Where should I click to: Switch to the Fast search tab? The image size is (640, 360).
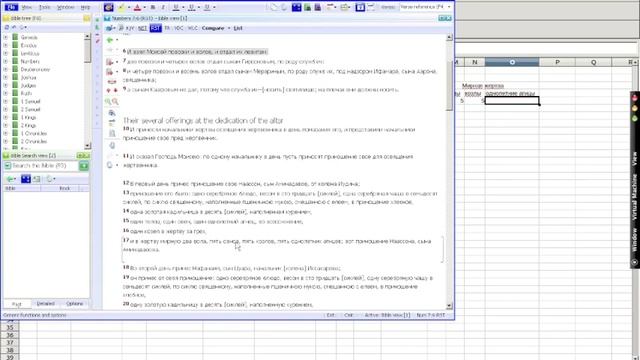[x=16, y=304]
